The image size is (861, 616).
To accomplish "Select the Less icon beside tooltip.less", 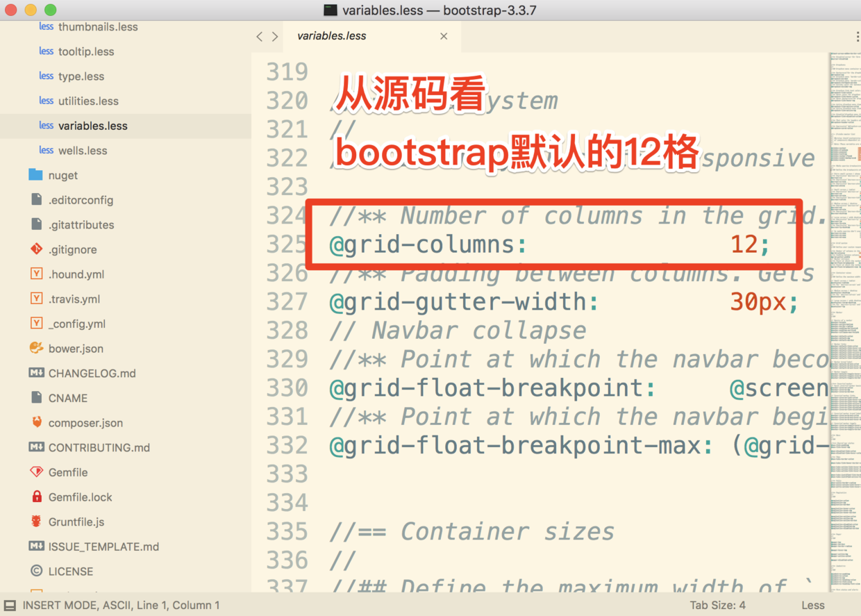I will click(x=46, y=51).
